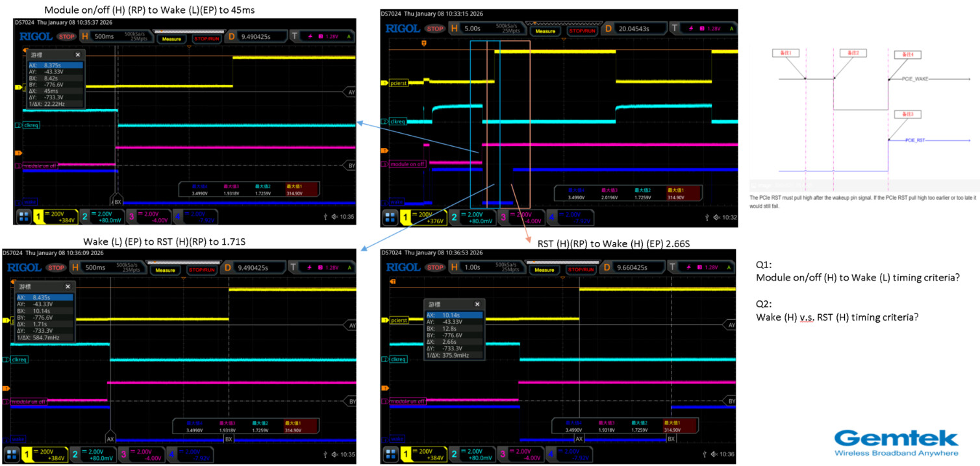Click RIGOL logo in the 5.00s timebase scope
This screenshot has height=466, width=980.
(403, 29)
